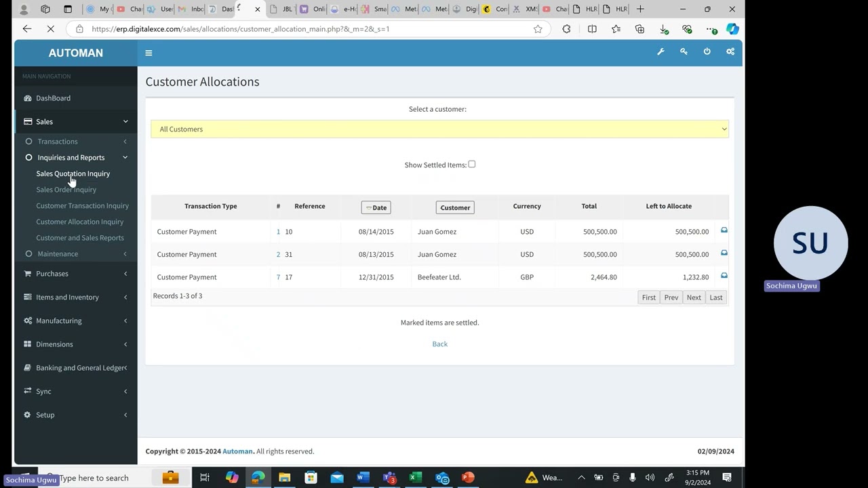Expand the Purchases menu
The width and height of the screenshot is (868, 488).
point(76,273)
